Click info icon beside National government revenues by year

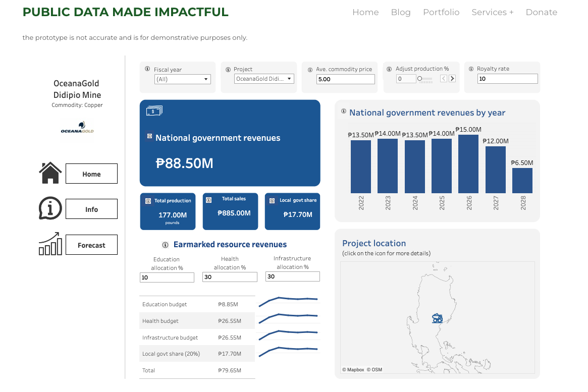(344, 111)
